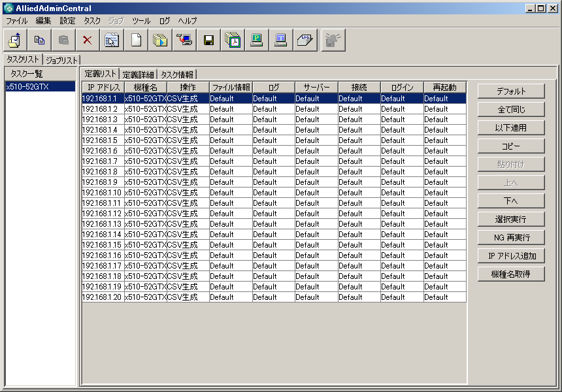The width and height of the screenshot is (562, 392).
Task: Click the IP アドレス column header
Action: point(103,88)
